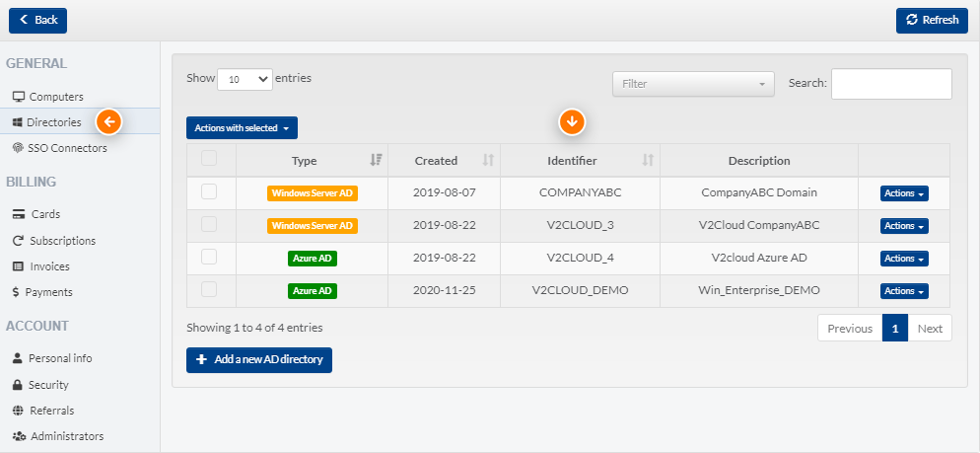980x453 pixels.
Task: Click the V2Cloud CompanyABC description
Action: (759, 225)
